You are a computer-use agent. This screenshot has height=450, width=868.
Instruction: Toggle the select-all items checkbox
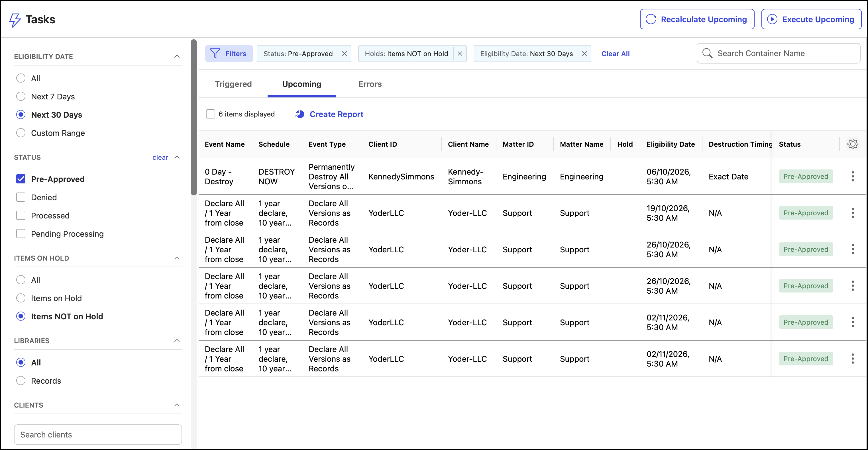210,114
